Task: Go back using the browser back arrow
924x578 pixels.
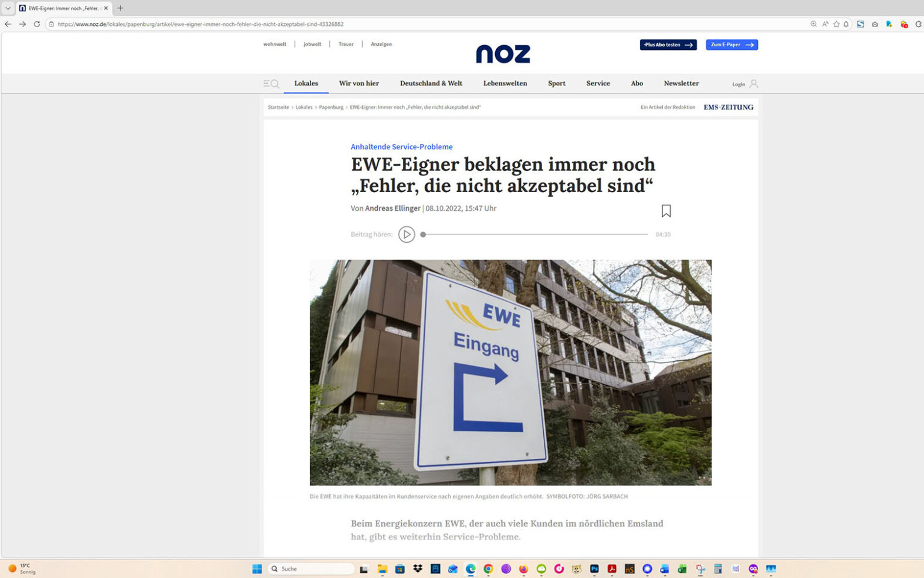Action: pyautogui.click(x=7, y=24)
